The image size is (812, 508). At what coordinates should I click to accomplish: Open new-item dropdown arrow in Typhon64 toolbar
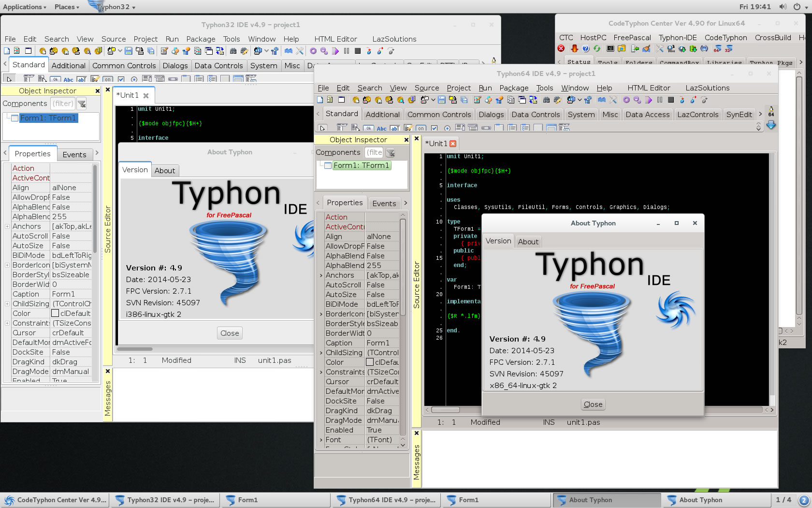pyautogui.click(x=432, y=100)
